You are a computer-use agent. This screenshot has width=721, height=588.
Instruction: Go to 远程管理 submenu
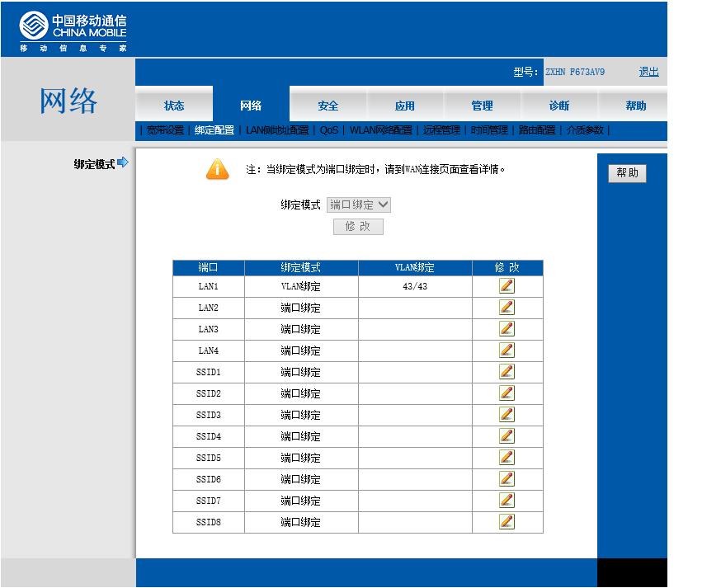[x=441, y=130]
